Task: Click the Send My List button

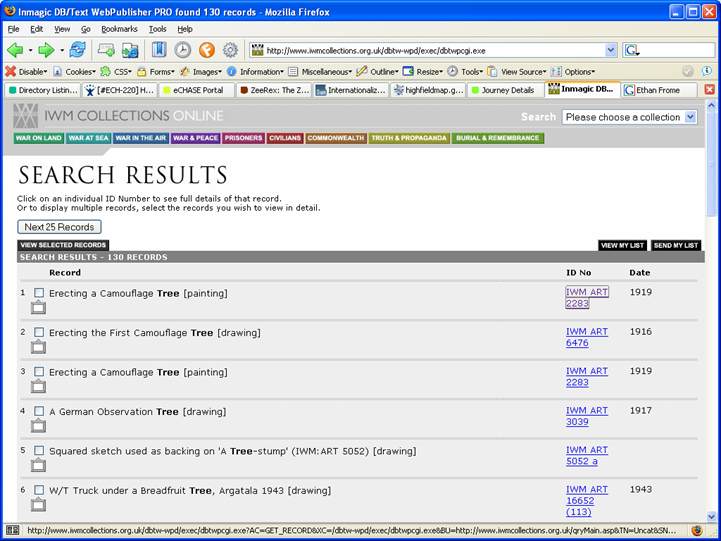Action: 676,245
